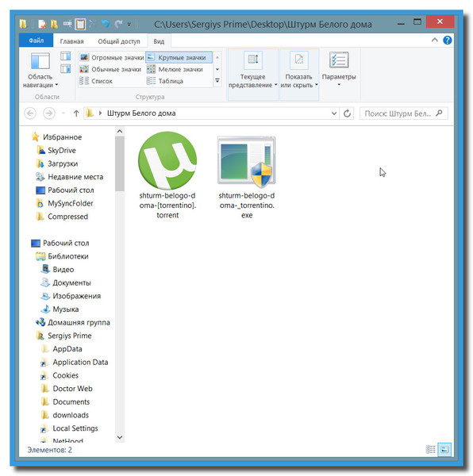The image size is (473, 476).
Task: Select Библиотеки in the tree
Action: click(63, 256)
